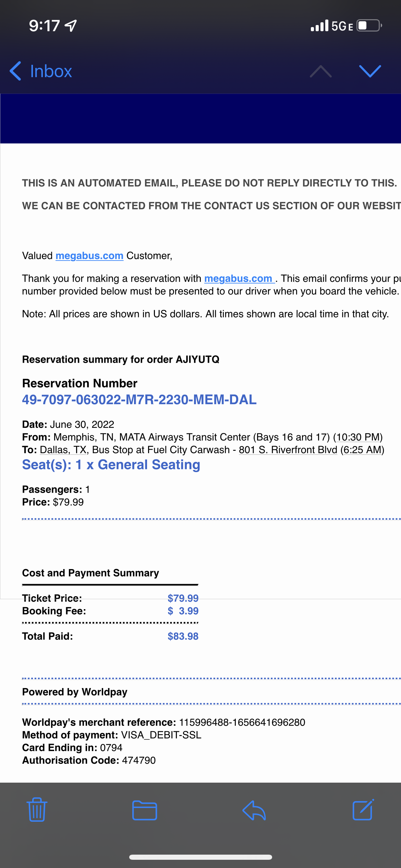The width and height of the screenshot is (401, 868).
Task: Tap the back chevron beside Inbox
Action: pos(16,71)
